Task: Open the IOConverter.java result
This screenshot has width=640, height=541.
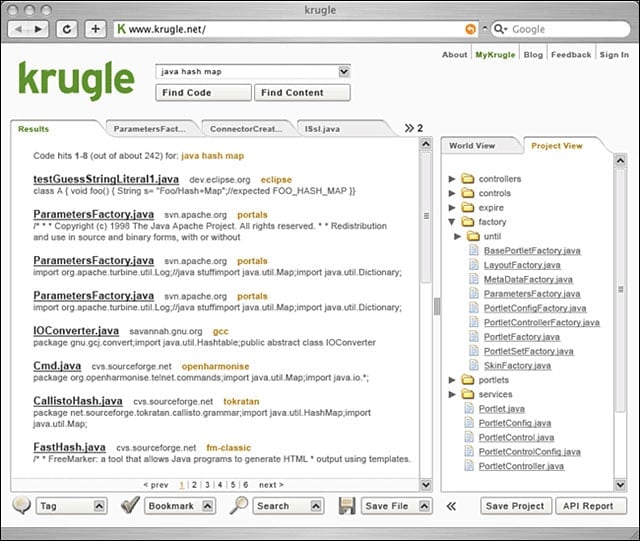Action: point(76,331)
